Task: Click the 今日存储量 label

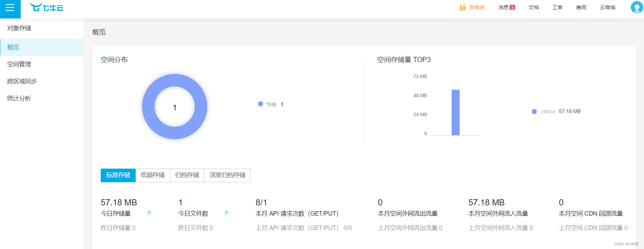Action: click(x=116, y=214)
